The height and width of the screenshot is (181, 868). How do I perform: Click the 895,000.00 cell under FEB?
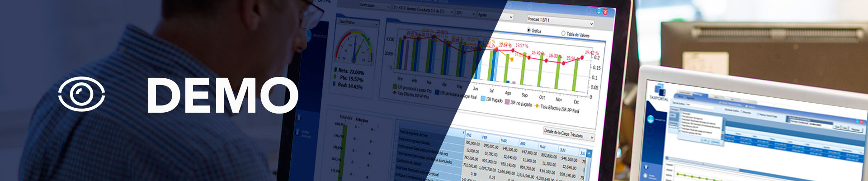491,147
